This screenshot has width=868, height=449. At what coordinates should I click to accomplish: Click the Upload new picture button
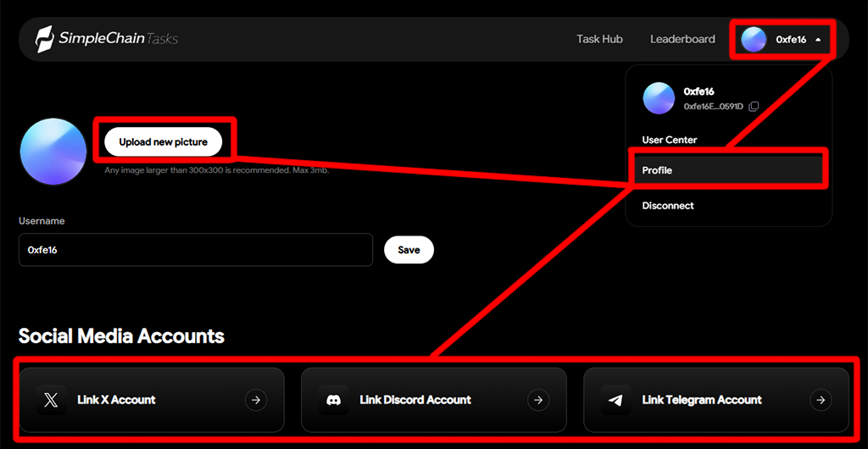click(163, 142)
